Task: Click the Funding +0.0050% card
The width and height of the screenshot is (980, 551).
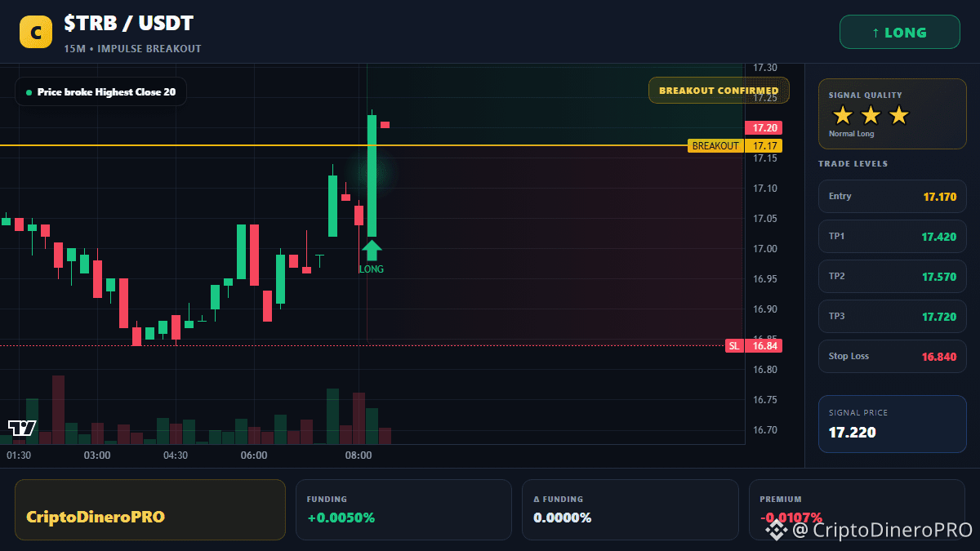Action: [x=403, y=509]
